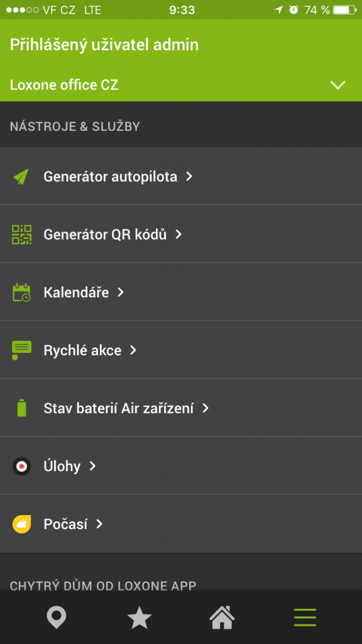Click the location arrow icon in status bar
362x644 pixels.
pyautogui.click(x=278, y=9)
